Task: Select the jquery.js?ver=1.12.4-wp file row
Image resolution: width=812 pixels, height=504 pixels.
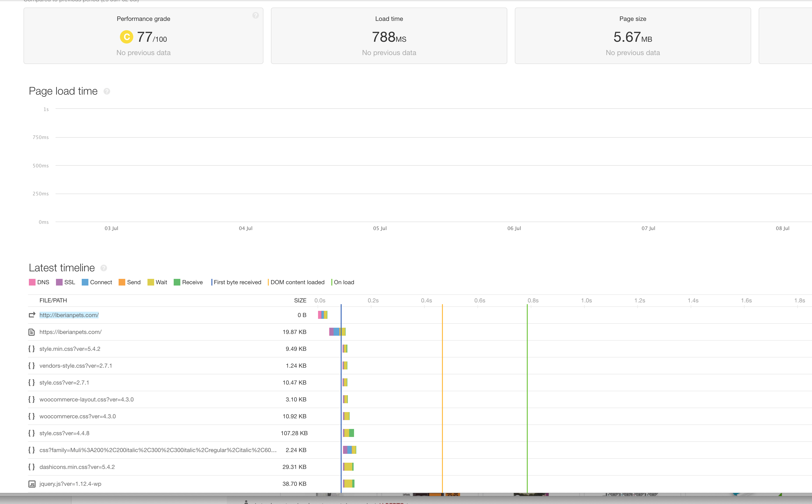Action: [x=420, y=484]
